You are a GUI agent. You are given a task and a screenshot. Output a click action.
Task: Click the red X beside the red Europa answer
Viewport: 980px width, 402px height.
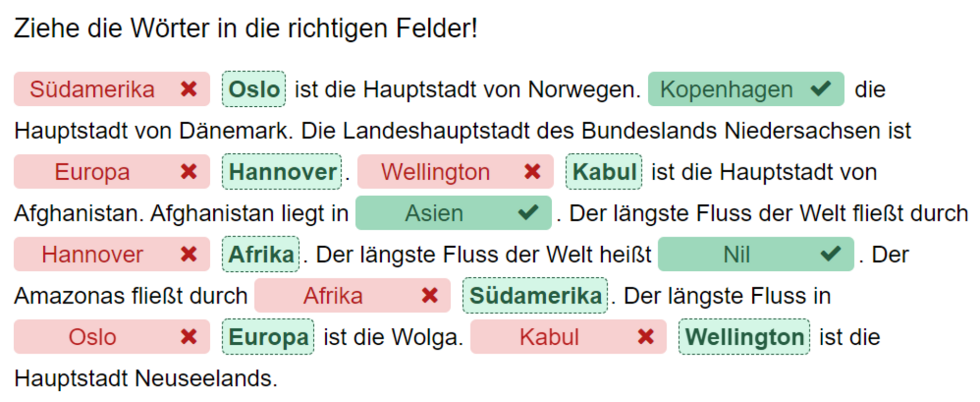tap(188, 172)
